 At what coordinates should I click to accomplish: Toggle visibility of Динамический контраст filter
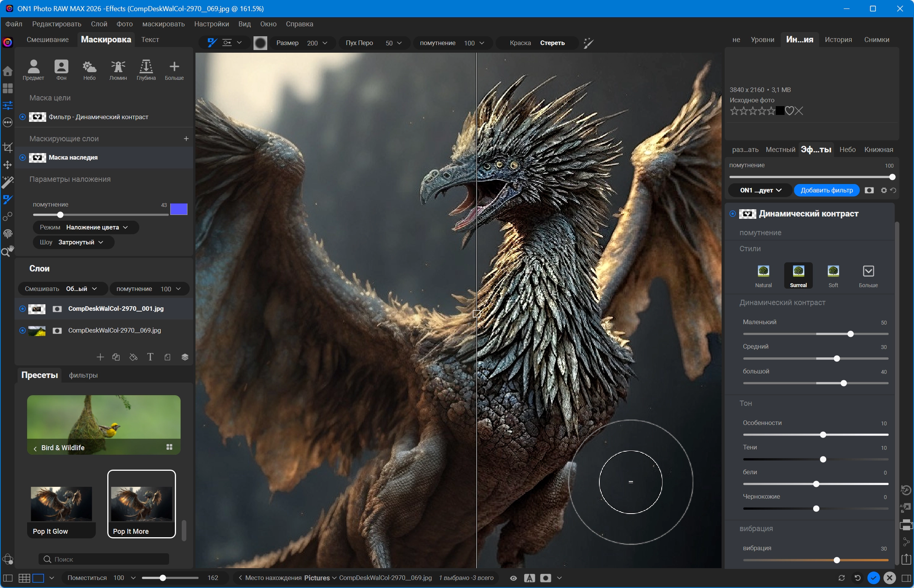tap(732, 214)
